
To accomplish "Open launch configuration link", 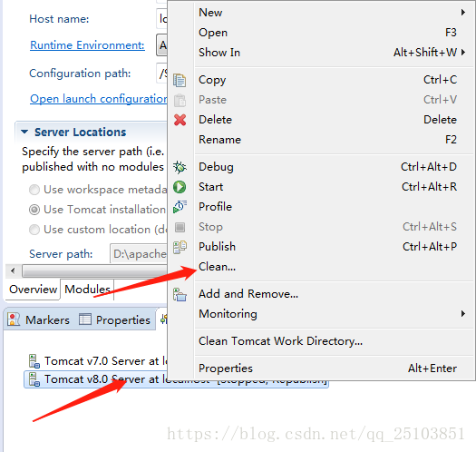I will (x=99, y=99).
